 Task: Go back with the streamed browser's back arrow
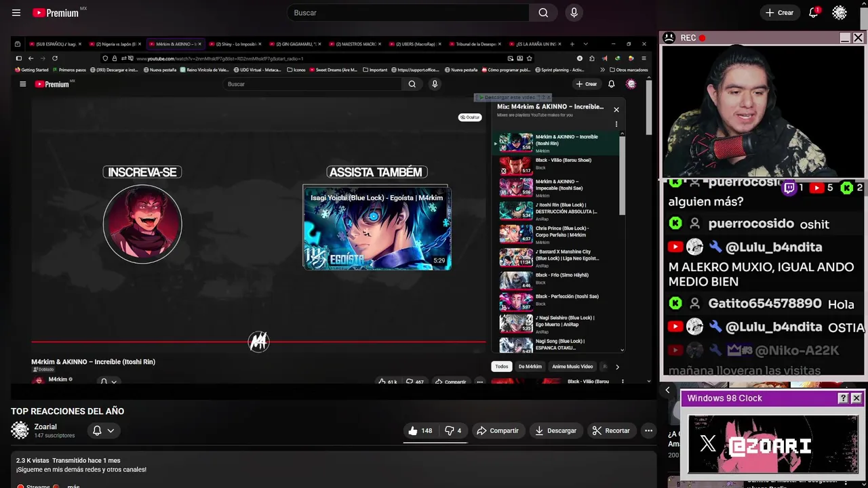(31, 58)
